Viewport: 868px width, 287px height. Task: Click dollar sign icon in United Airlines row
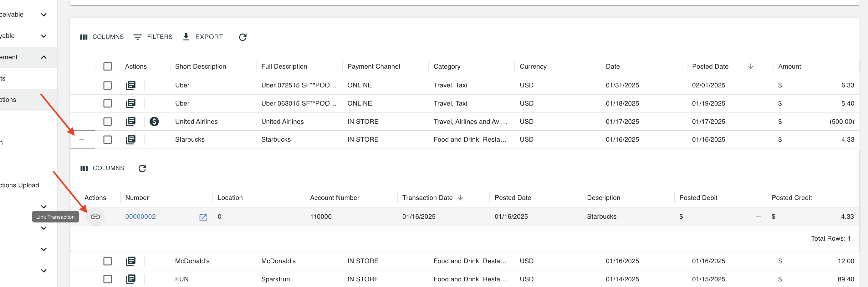[154, 121]
